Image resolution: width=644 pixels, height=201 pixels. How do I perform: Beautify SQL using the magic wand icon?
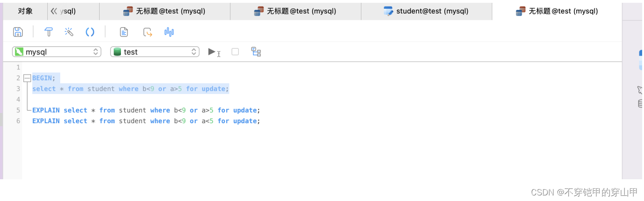[x=69, y=32]
